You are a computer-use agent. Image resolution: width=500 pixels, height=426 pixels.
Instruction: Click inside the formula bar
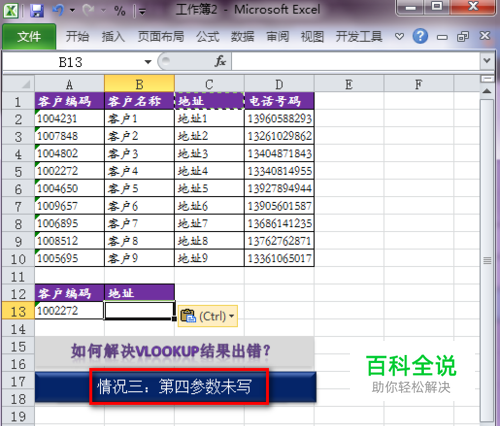click(x=356, y=61)
